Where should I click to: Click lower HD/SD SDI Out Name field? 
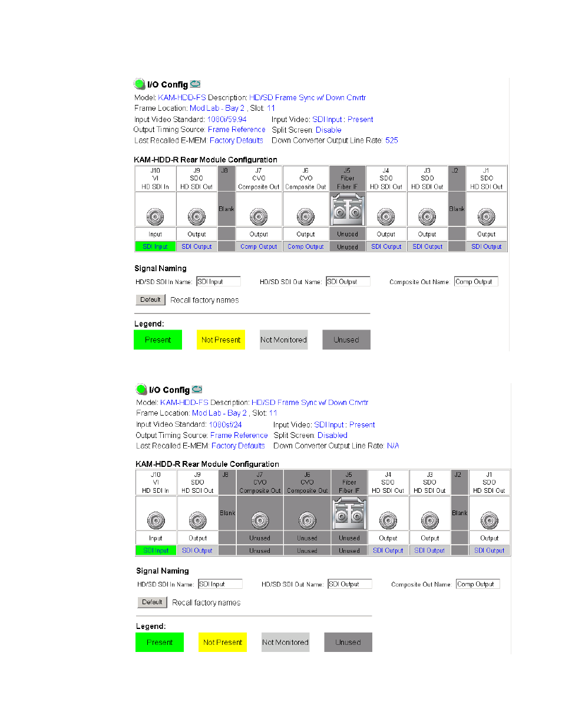pos(350,584)
